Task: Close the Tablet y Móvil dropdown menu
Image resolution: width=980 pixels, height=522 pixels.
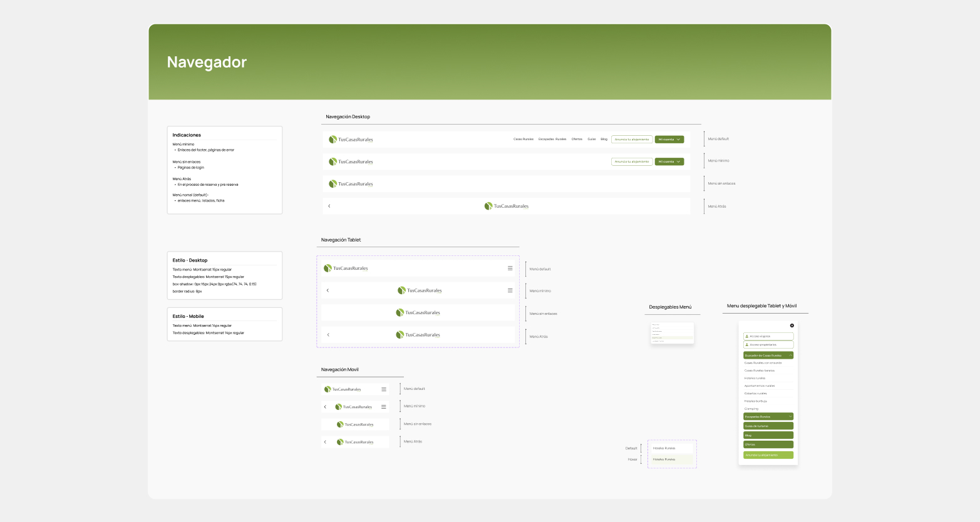Action: [x=792, y=325]
